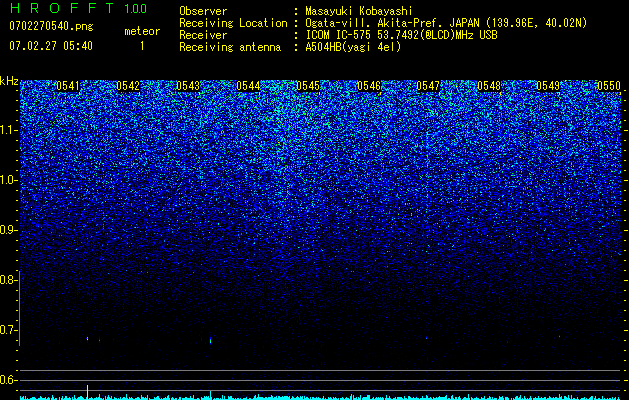Click the 0547 time marker
The width and height of the screenshot is (629, 400).
(428, 86)
